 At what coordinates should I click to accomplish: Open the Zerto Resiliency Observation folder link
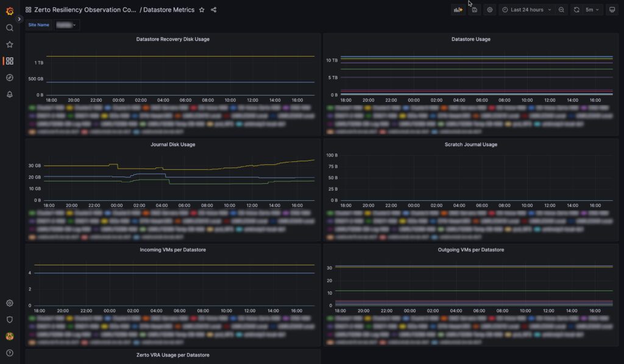pyautogui.click(x=85, y=10)
